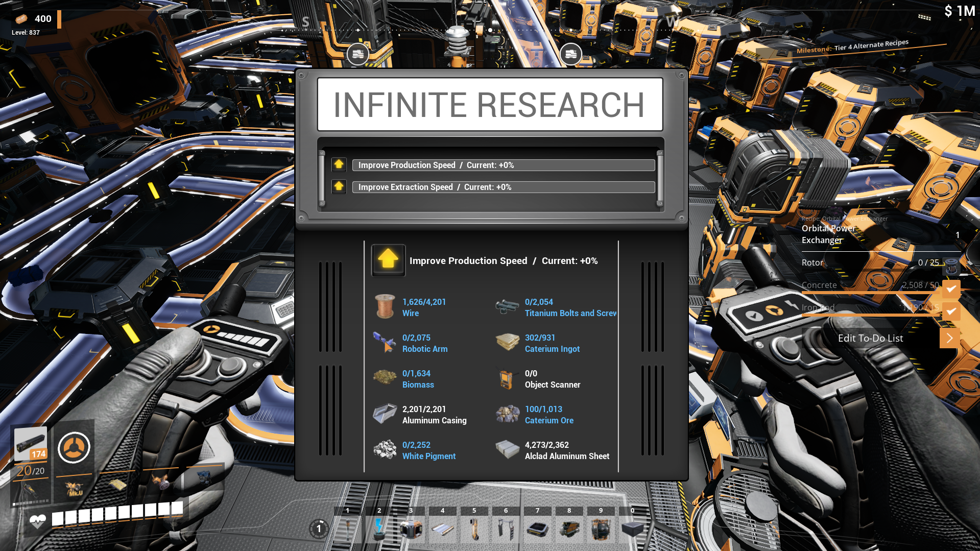
Task: Click the $ 1M money display
Action: pos(960,11)
